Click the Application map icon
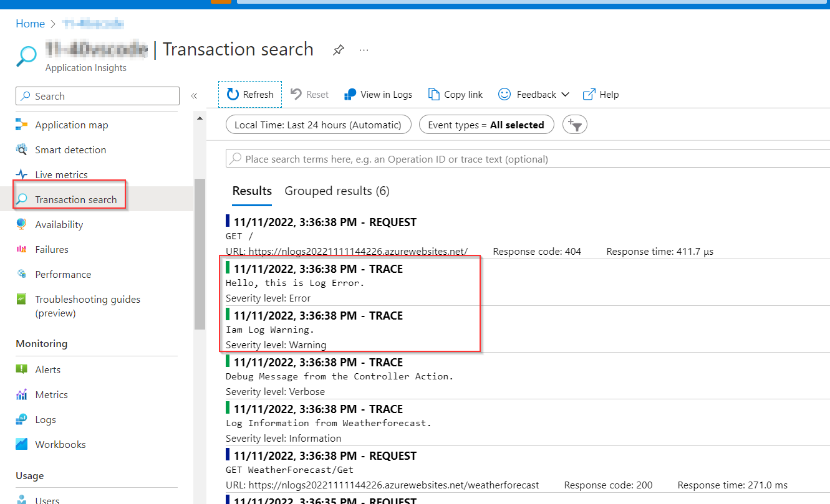830x504 pixels. pos(22,125)
